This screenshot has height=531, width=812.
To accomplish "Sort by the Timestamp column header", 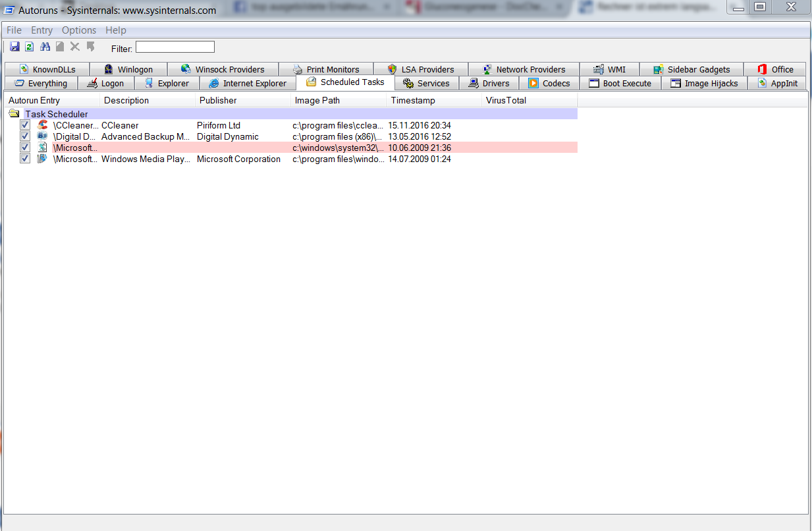I will [435, 100].
